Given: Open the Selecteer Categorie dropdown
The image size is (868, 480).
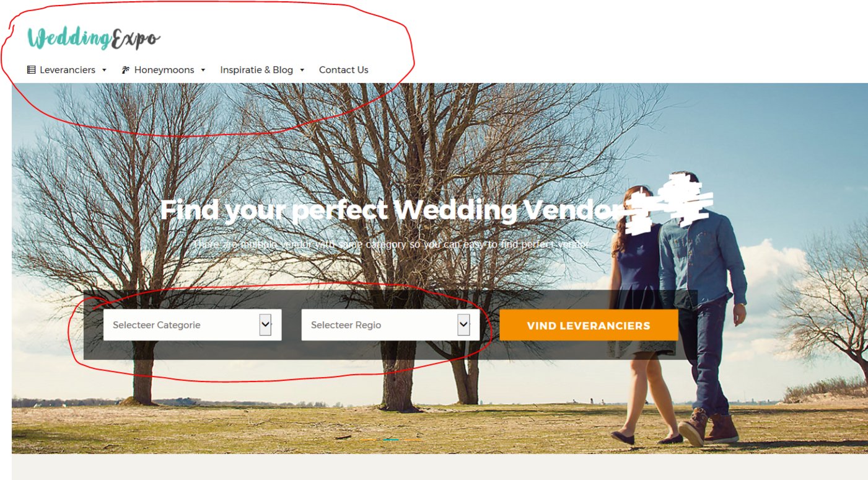Looking at the screenshot, I should [192, 325].
